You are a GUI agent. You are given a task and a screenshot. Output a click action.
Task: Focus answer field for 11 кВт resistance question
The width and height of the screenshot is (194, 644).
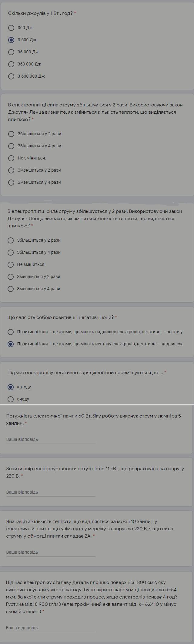(51, 492)
